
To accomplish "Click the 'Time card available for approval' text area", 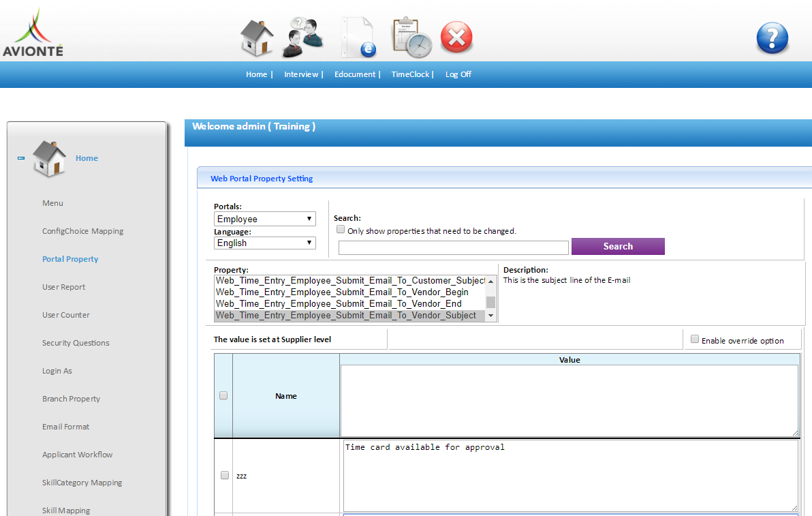I will (x=571, y=476).
